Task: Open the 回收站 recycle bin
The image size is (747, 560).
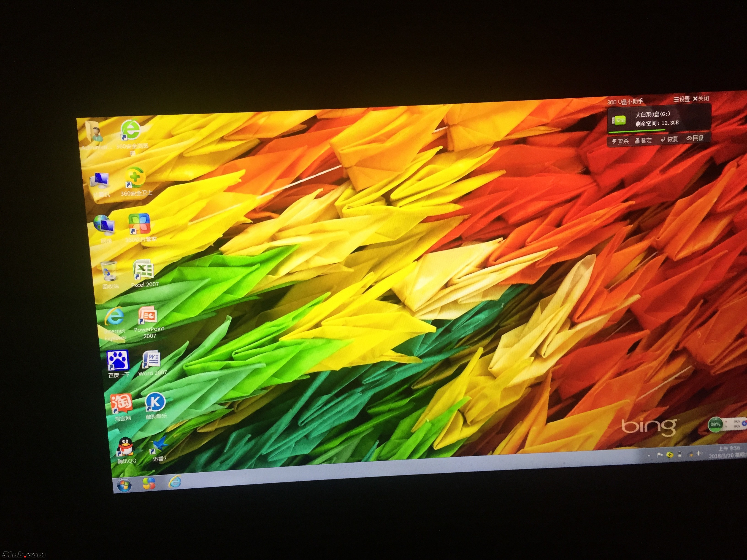Action: 109,272
